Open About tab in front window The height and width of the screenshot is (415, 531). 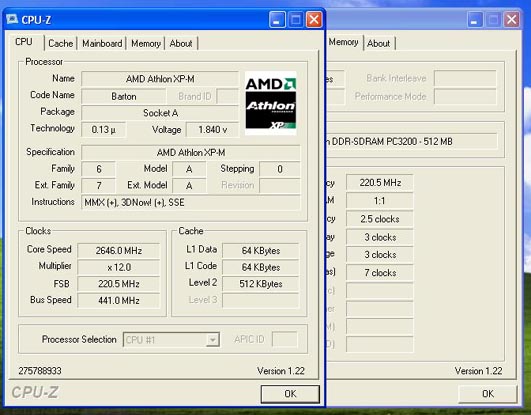pos(181,43)
